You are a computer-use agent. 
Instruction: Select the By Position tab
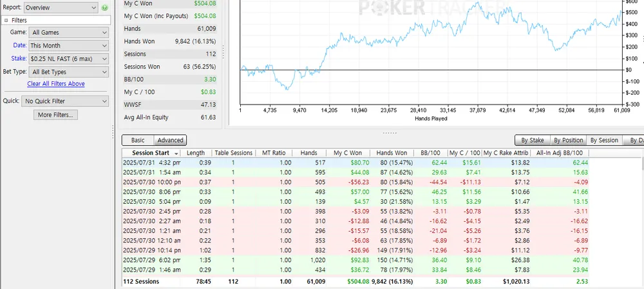[568, 140]
